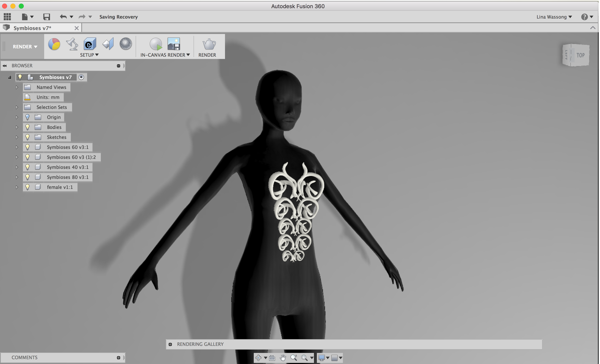Screen dimensions: 600x364
Task: Toggle visibility of Symbioses 80 v3:1
Action: [27, 177]
